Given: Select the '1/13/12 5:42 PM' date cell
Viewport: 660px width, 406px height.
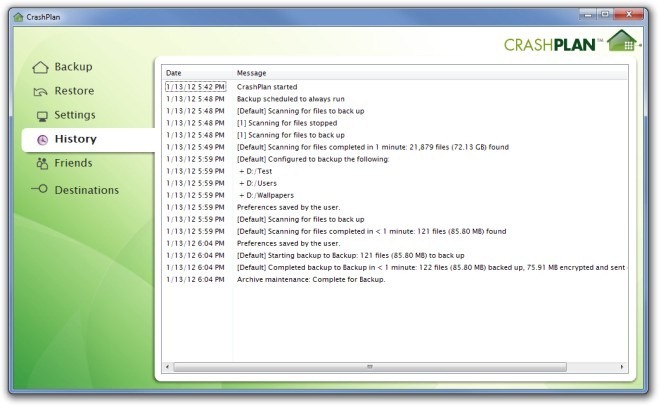Looking at the screenshot, I should [196, 87].
